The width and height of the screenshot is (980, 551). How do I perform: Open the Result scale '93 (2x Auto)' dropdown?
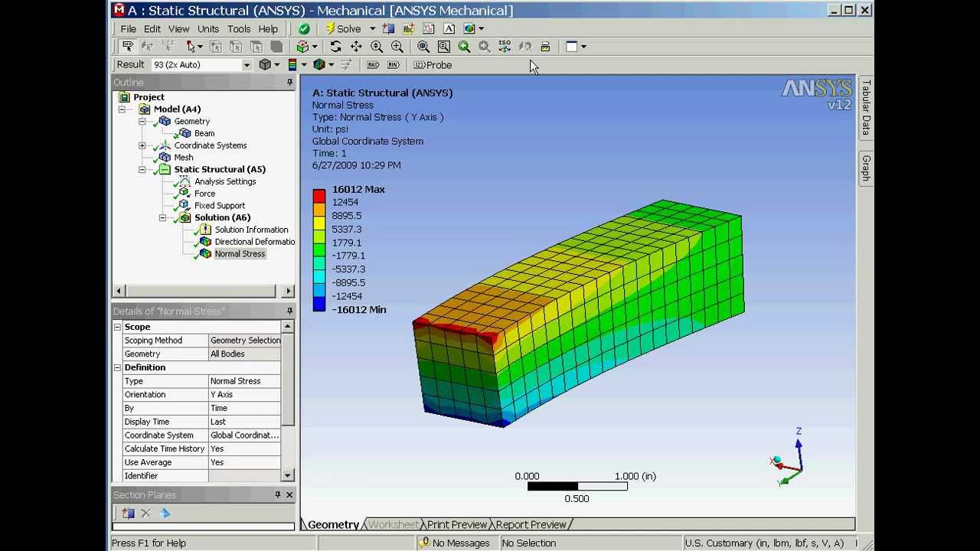246,65
